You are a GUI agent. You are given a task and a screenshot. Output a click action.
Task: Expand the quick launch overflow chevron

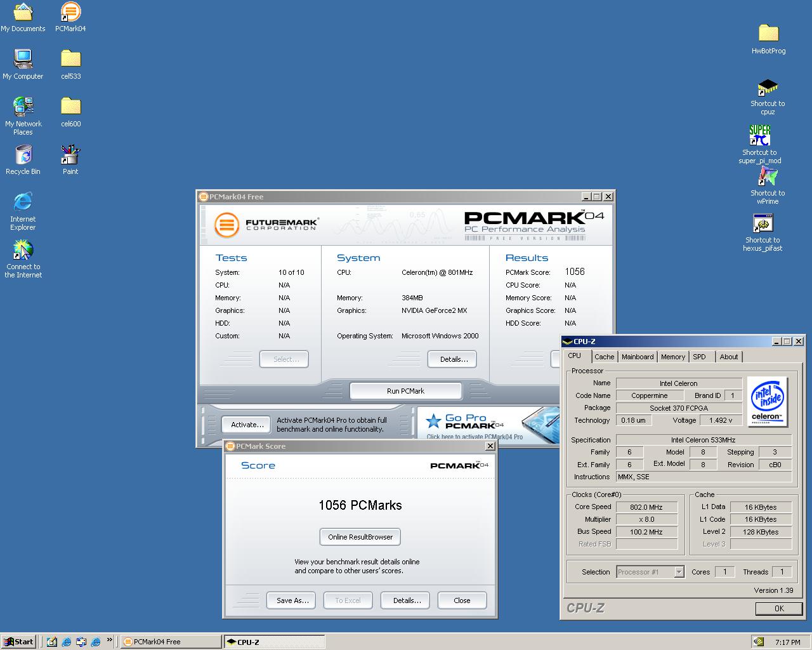coord(109,640)
